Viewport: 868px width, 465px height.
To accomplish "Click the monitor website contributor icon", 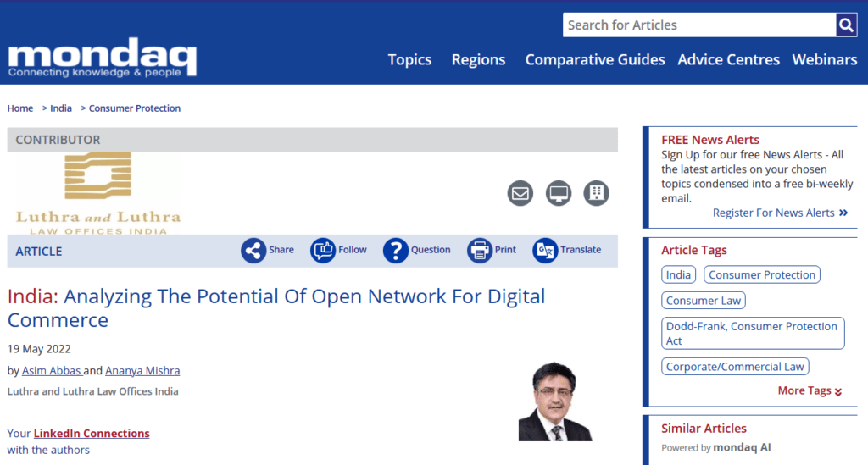I will (559, 193).
